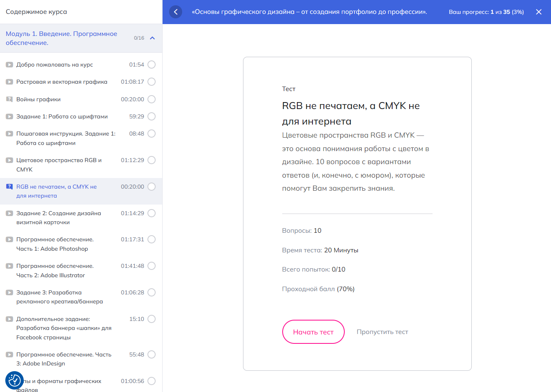Click the 'Ваш прогресс: 1 из 35' indicator
Screen dimensions: 551x392
click(486, 12)
